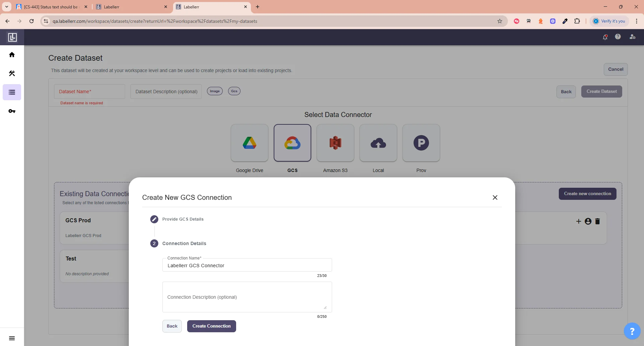Open the Chrome three-dot menu
This screenshot has height=346, width=644.
tap(637, 21)
